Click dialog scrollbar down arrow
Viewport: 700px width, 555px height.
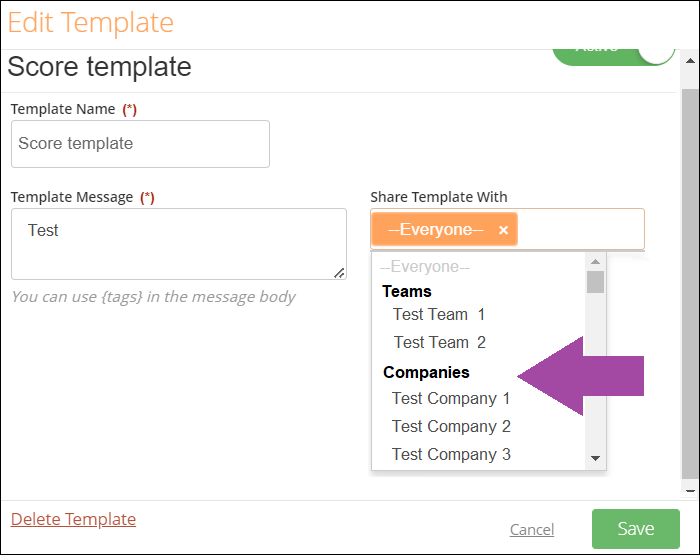(690, 491)
